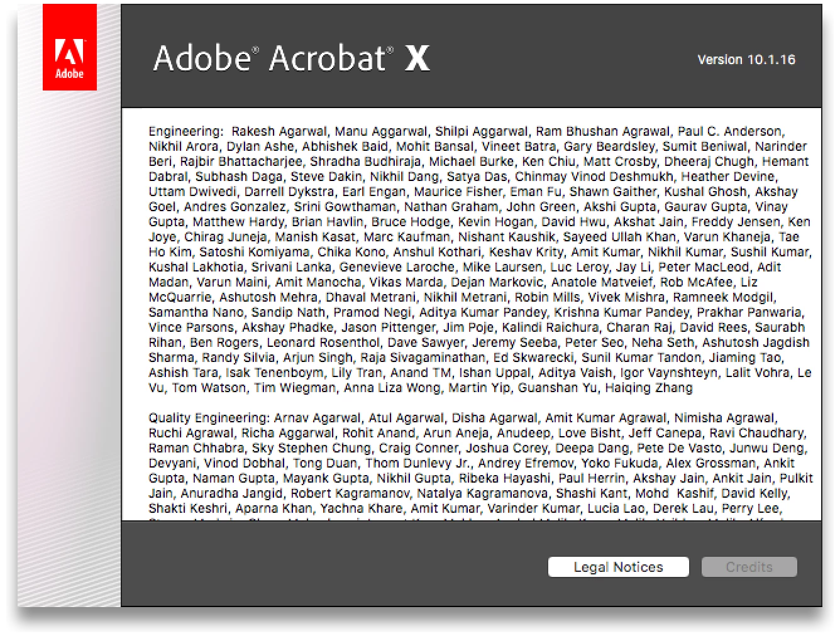Click the name 'Anatole Matveief'
Screen dimensions: 840x641
[x=602, y=282]
